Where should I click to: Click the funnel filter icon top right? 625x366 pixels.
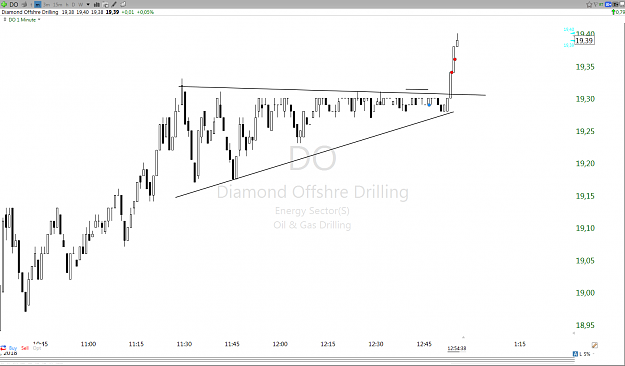(x=596, y=4)
